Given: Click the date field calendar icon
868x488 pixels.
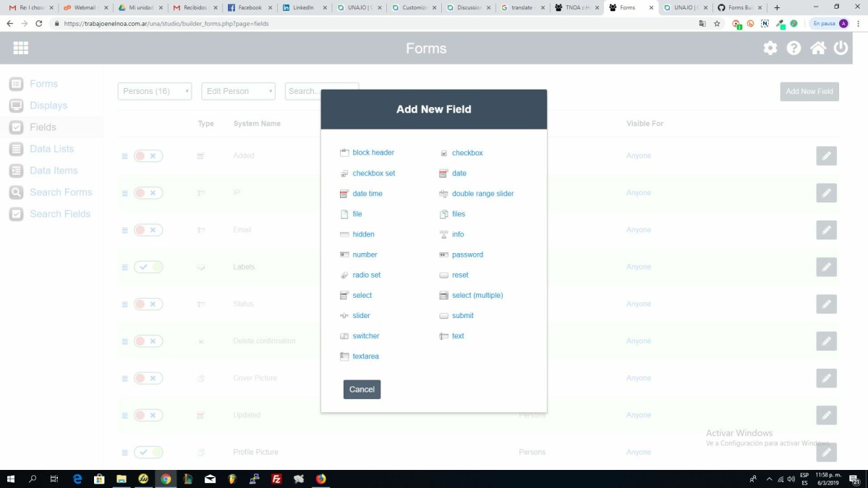Looking at the screenshot, I should click(x=444, y=174).
